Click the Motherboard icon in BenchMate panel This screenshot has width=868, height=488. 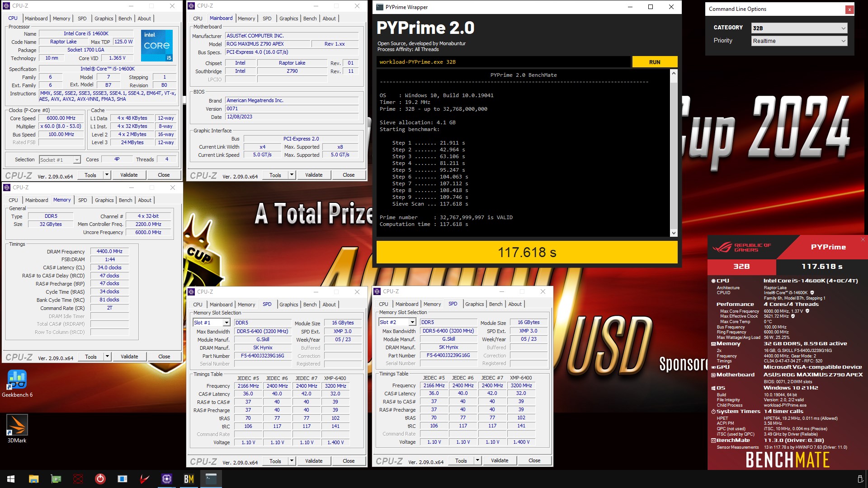713,375
